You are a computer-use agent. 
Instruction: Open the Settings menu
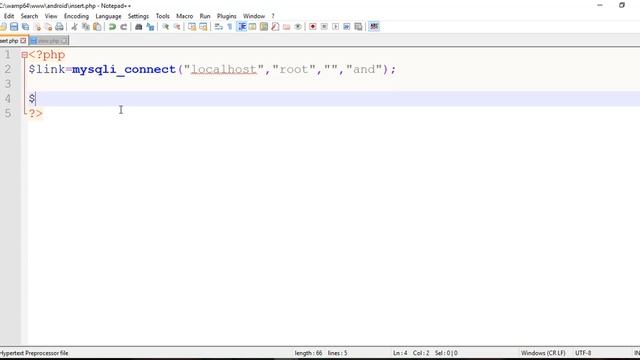[x=138, y=16]
